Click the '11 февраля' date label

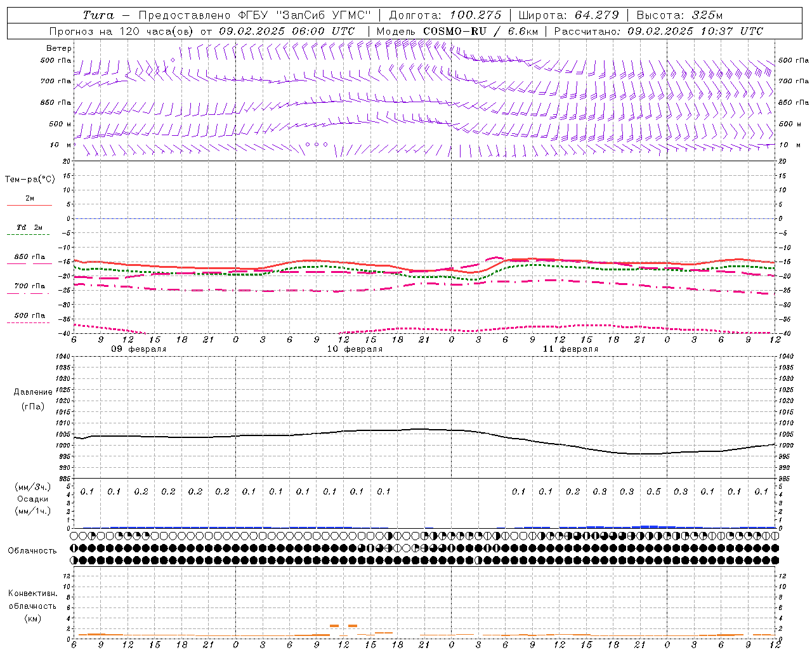pyautogui.click(x=570, y=349)
